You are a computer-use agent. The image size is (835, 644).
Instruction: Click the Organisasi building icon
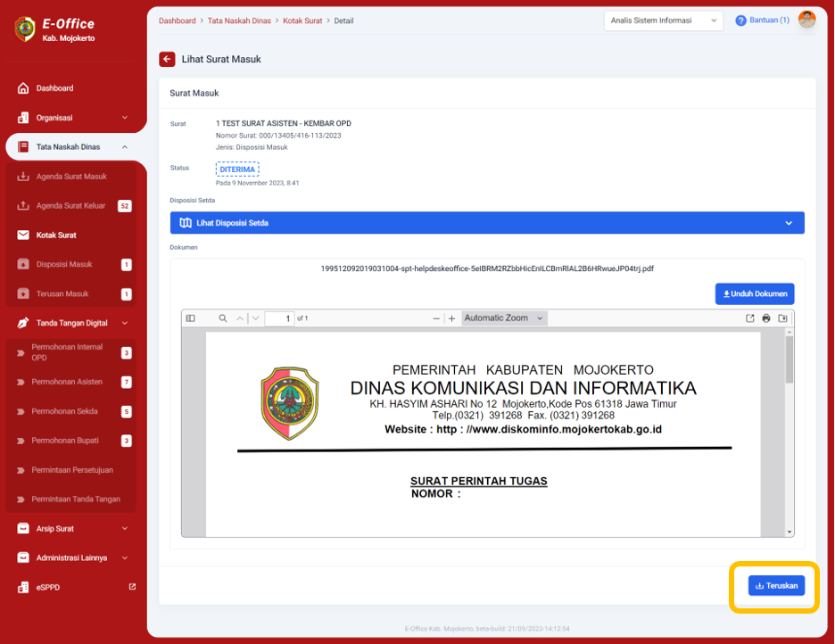point(23,118)
